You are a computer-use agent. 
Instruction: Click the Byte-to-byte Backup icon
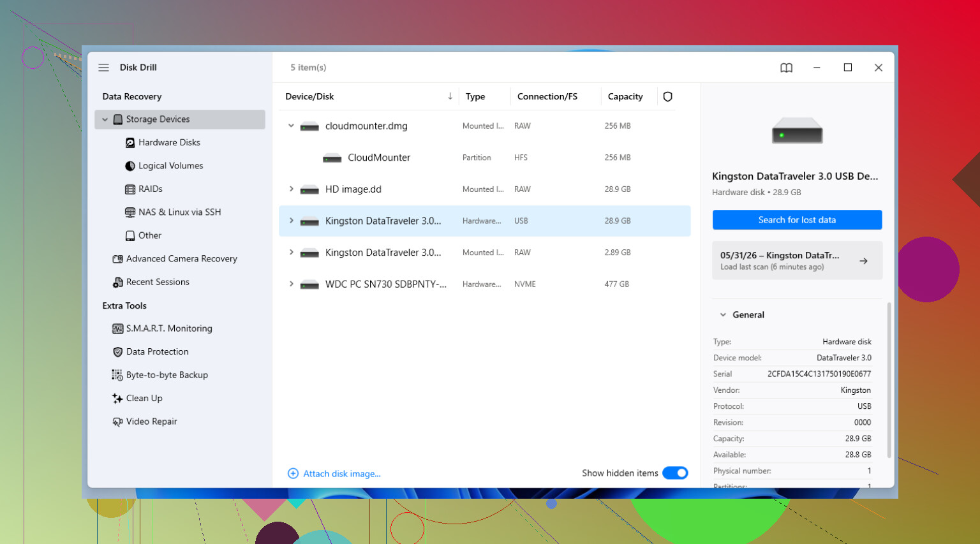118,376
